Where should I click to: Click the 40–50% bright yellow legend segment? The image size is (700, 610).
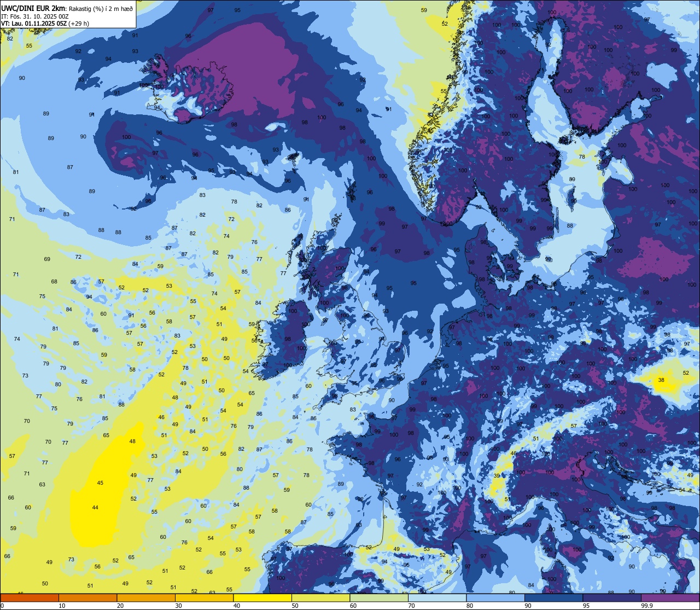262,597
